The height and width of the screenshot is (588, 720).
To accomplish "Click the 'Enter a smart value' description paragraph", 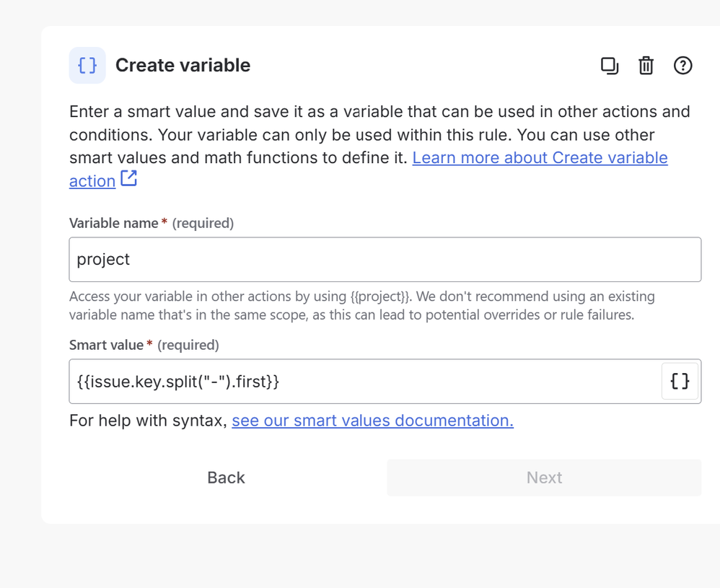I will pyautogui.click(x=379, y=146).
